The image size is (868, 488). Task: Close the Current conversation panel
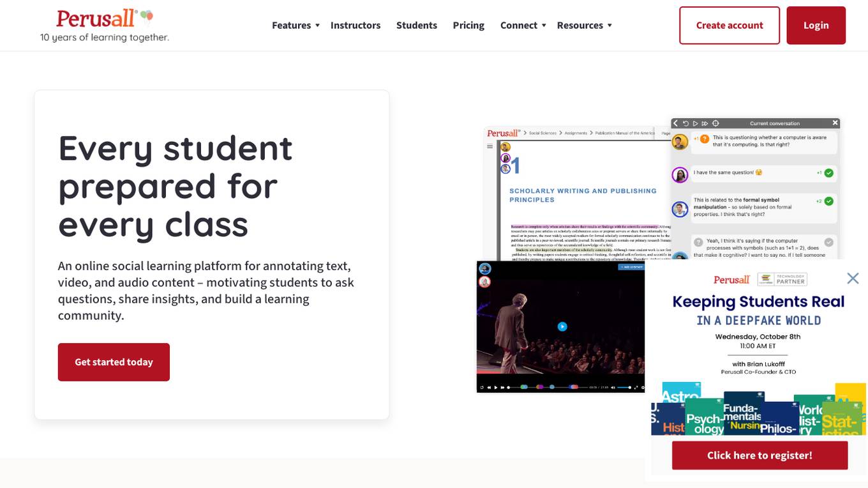[835, 123]
